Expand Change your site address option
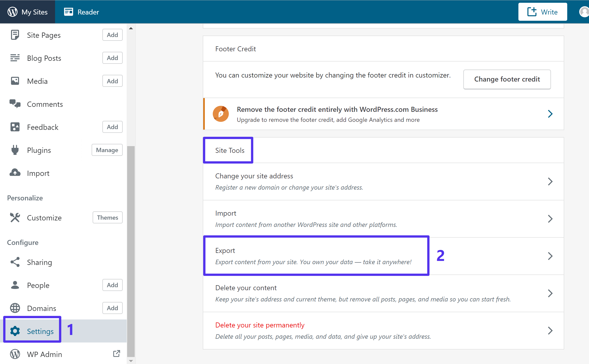This screenshot has width=589, height=364. click(551, 181)
